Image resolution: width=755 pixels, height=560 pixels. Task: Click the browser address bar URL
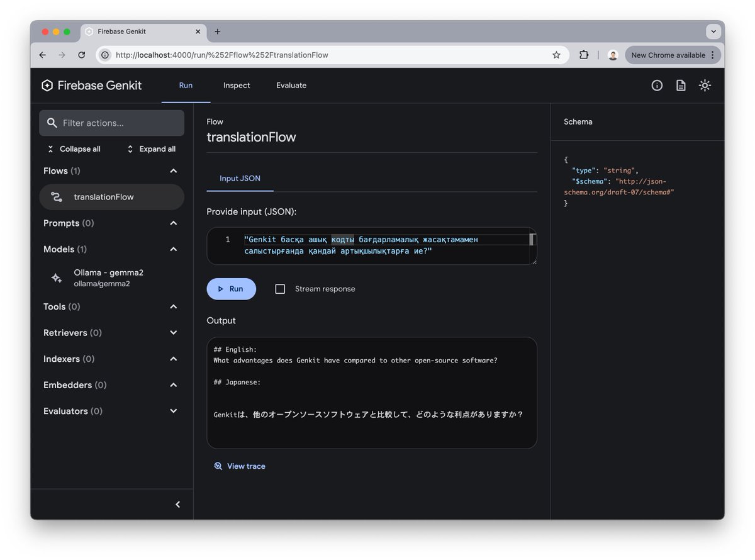[x=222, y=55]
